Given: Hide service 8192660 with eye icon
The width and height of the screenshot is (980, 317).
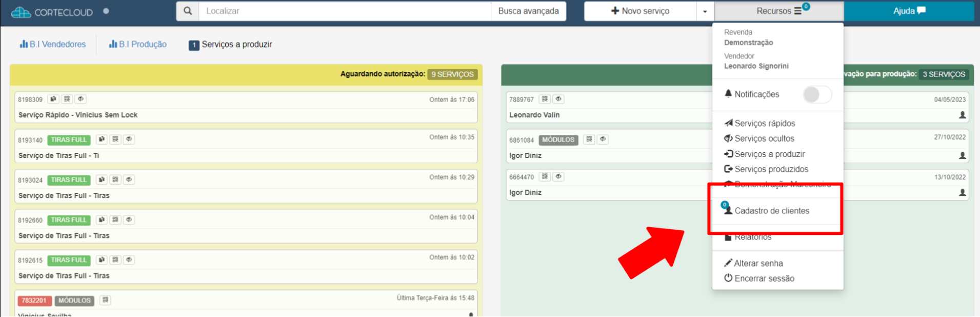Looking at the screenshot, I should tap(129, 220).
